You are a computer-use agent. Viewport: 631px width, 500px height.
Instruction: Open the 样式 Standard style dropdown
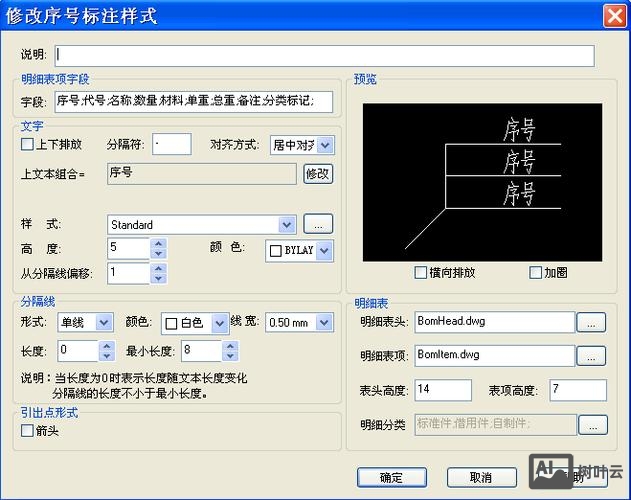pos(287,225)
